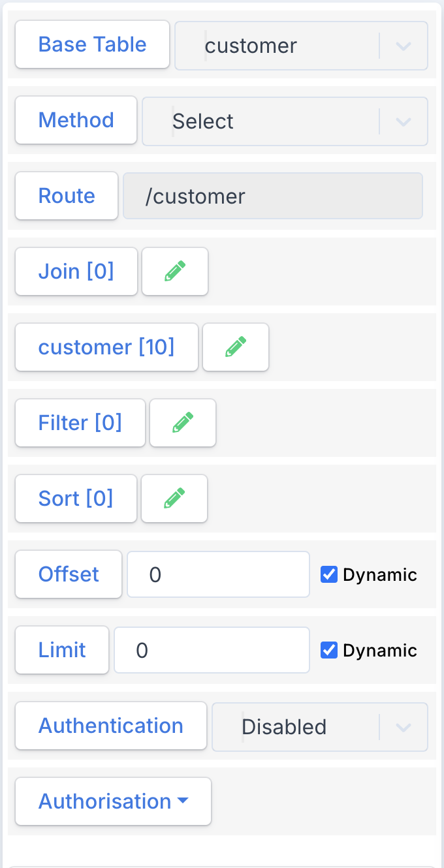Viewport: 444px width, 868px height.
Task: Click the Sort edit pencil icon
Action: click(174, 499)
